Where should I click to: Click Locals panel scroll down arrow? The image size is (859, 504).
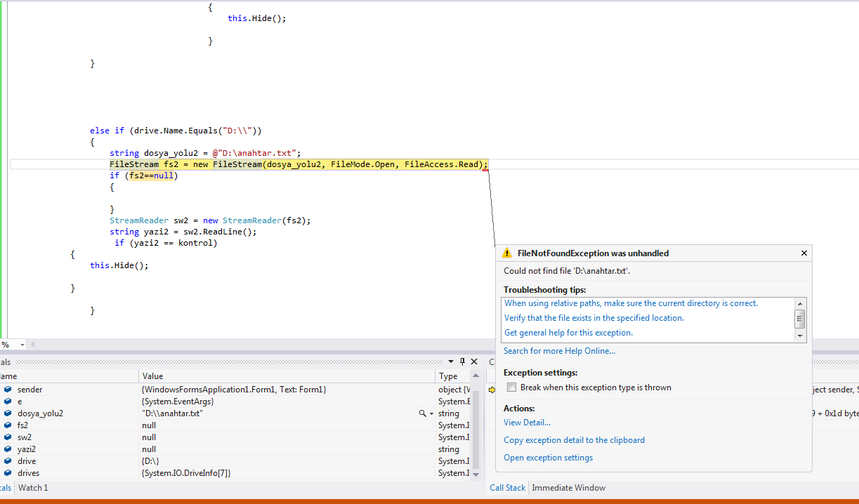(x=476, y=474)
